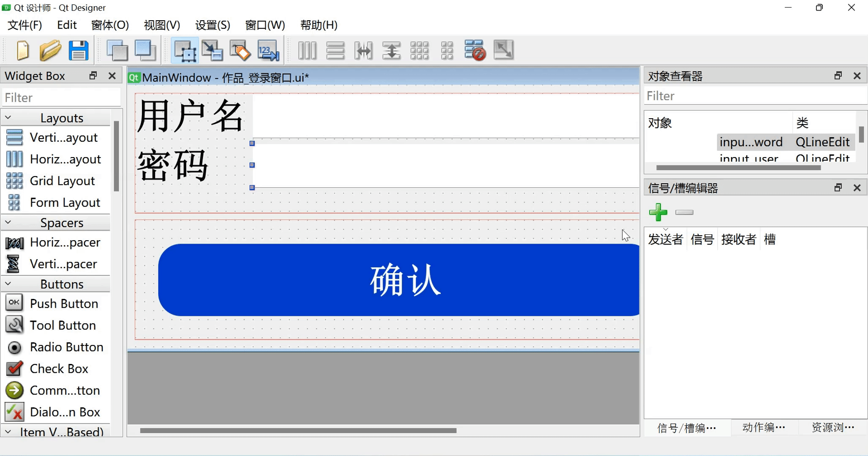Float the Widget Box panel
Image resolution: width=868 pixels, height=456 pixels.
[x=93, y=76]
